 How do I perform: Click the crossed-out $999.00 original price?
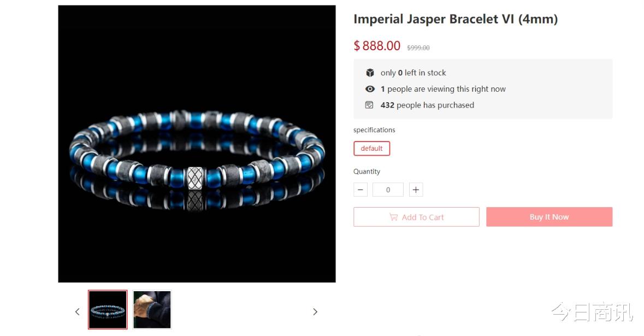(418, 48)
